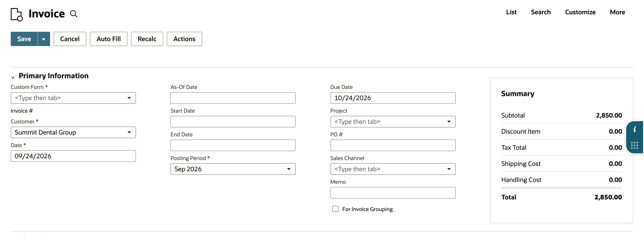Click the Save button
The width and height of the screenshot is (644, 237).
[x=24, y=39]
